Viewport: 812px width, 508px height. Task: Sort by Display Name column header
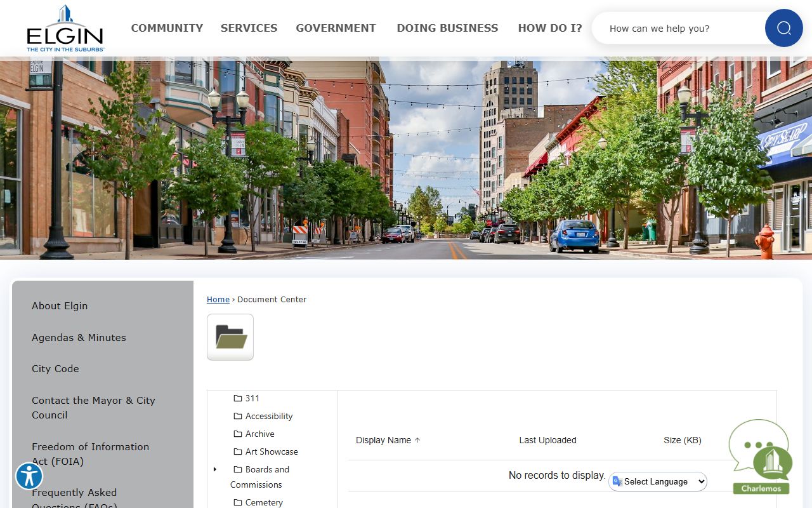[383, 440]
